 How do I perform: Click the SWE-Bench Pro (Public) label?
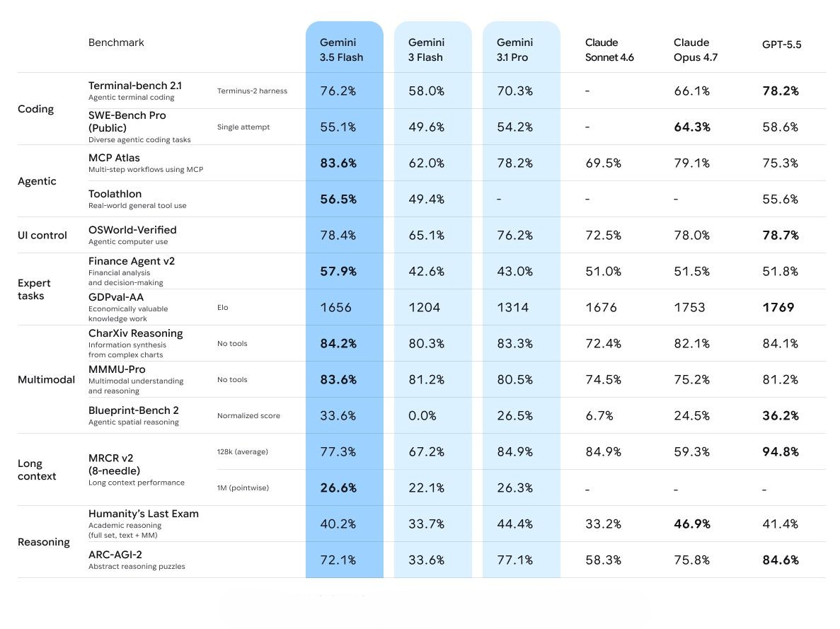pos(127,122)
